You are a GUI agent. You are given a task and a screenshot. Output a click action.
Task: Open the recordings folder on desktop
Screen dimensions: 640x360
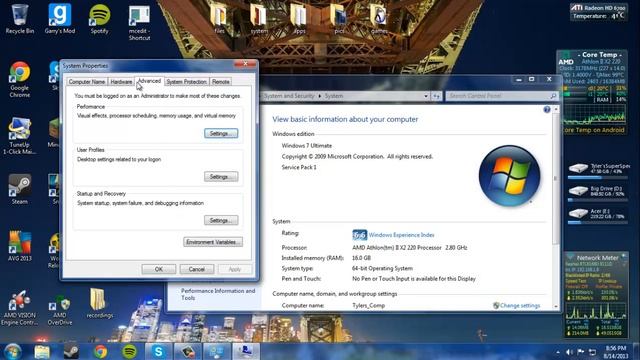100,303
